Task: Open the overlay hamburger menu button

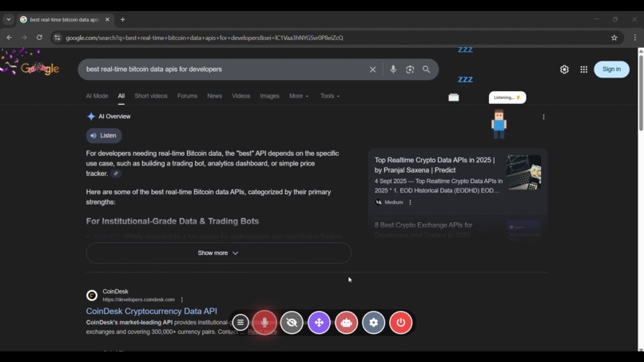Action: click(241, 323)
